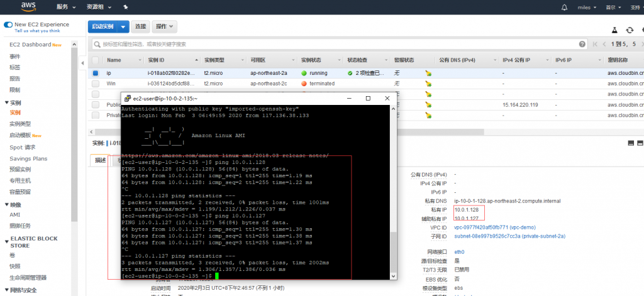Click the instance filter search field
The image size is (644, 296).
click(x=333, y=44)
